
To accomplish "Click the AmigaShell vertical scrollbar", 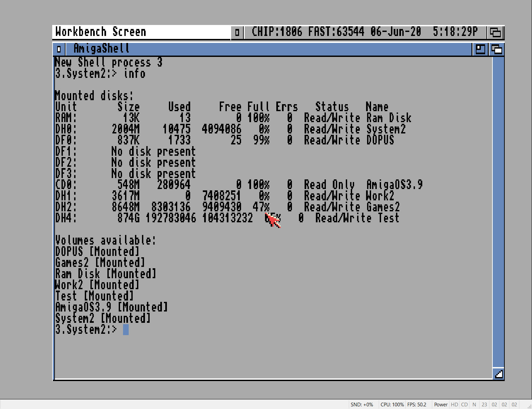I will tap(498, 212).
